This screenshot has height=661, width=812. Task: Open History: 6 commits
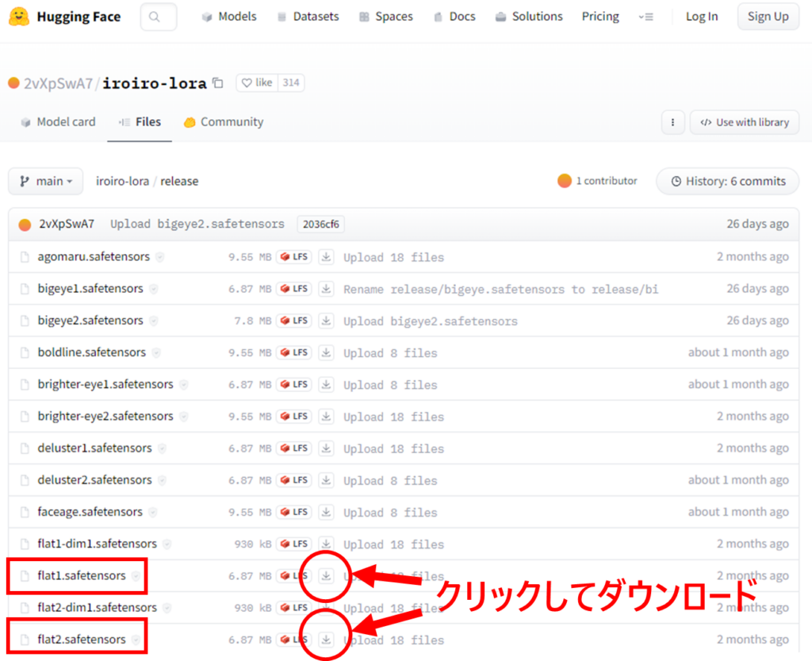(728, 181)
